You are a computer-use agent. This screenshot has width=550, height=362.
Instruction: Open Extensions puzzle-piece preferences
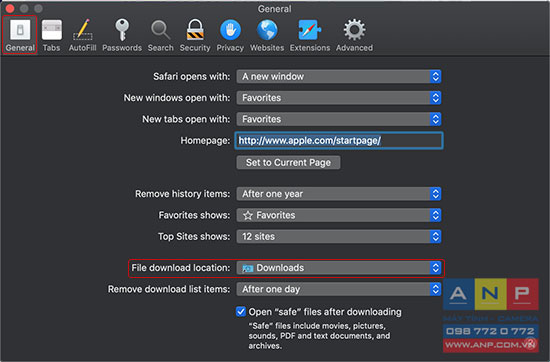pyautogui.click(x=310, y=35)
